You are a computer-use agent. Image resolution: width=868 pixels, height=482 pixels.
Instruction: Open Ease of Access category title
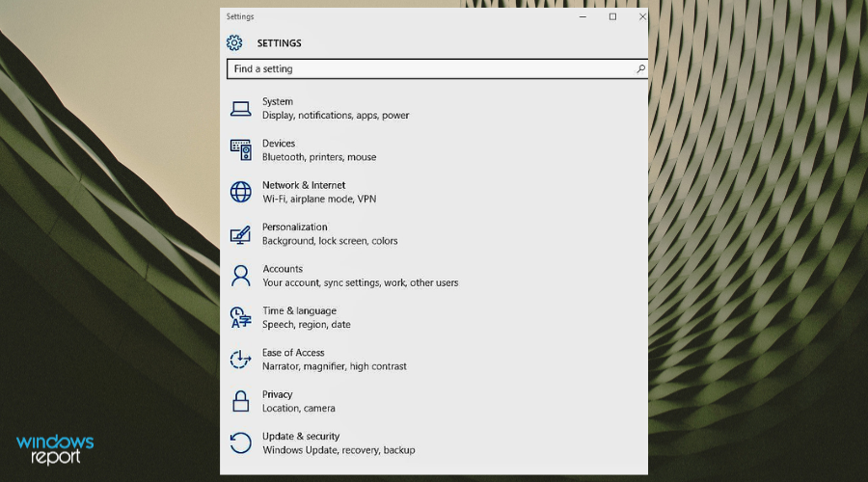click(293, 353)
